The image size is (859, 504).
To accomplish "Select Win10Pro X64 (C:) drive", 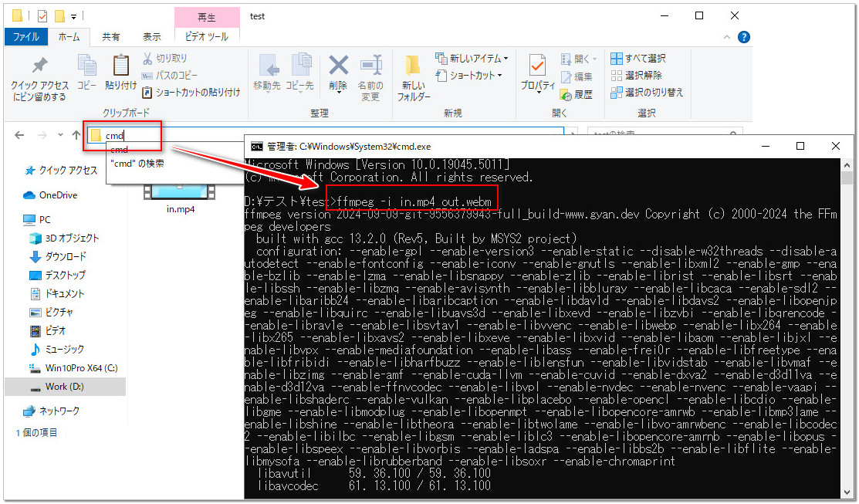I will coord(74,368).
